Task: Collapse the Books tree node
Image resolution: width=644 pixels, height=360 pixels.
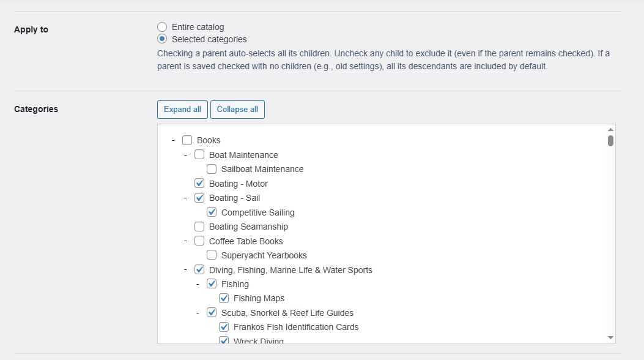Action: 174,140
